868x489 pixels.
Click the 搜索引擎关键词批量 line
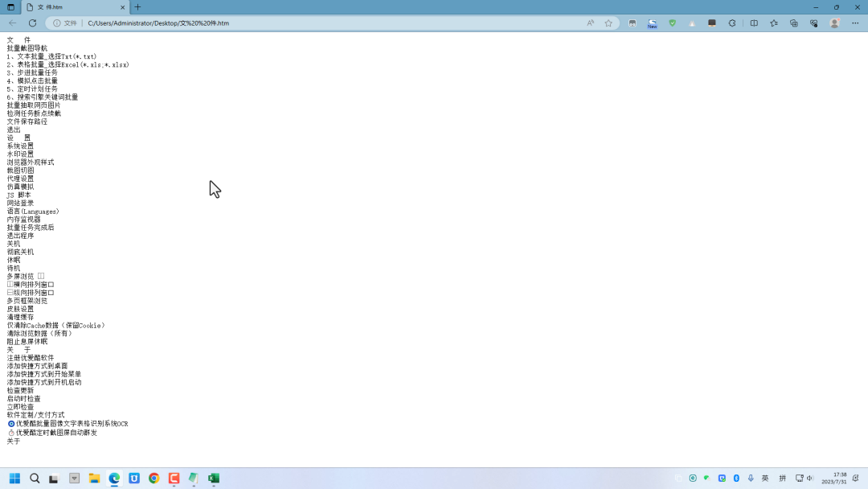coord(43,97)
